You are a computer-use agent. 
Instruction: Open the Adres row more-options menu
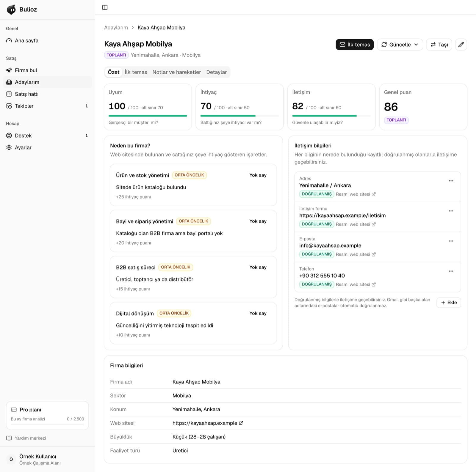(x=451, y=181)
